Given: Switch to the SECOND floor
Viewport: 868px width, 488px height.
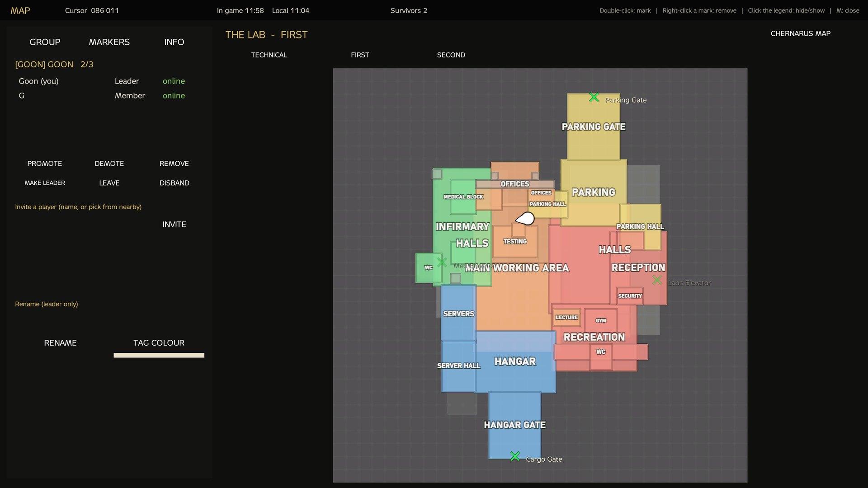Looking at the screenshot, I should point(451,55).
